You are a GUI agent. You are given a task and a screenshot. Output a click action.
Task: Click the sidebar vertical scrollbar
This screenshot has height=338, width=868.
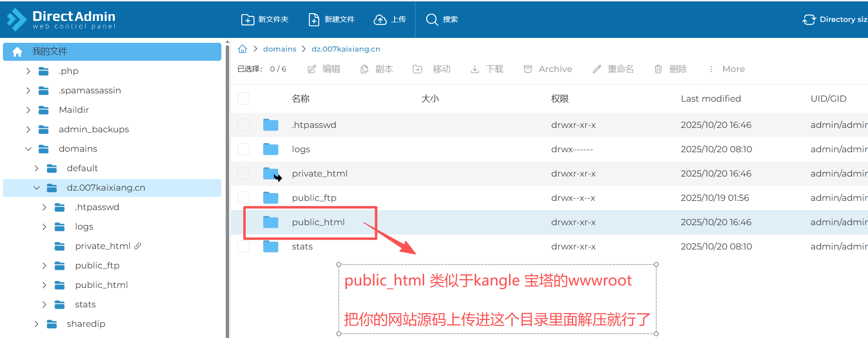(x=227, y=190)
